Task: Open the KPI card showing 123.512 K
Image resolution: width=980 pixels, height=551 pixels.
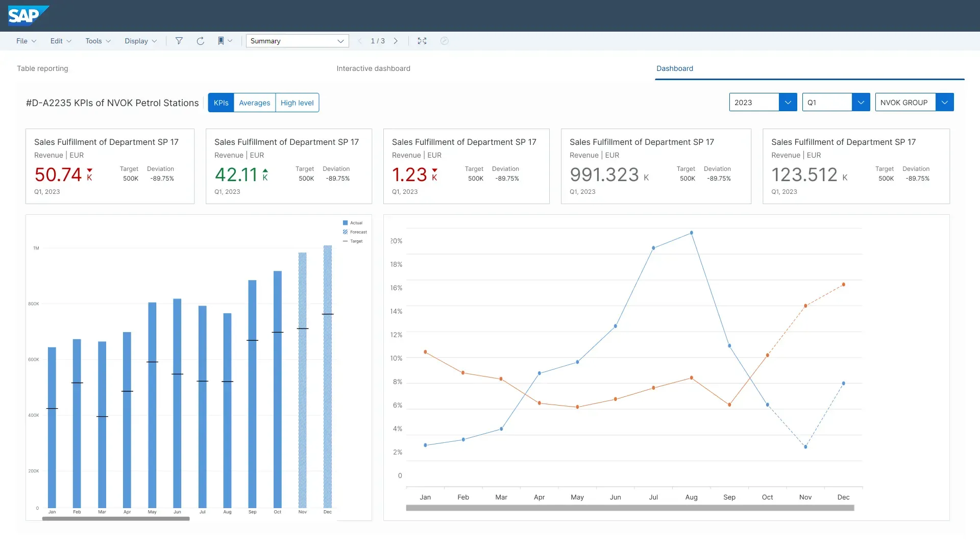Action: (x=856, y=166)
